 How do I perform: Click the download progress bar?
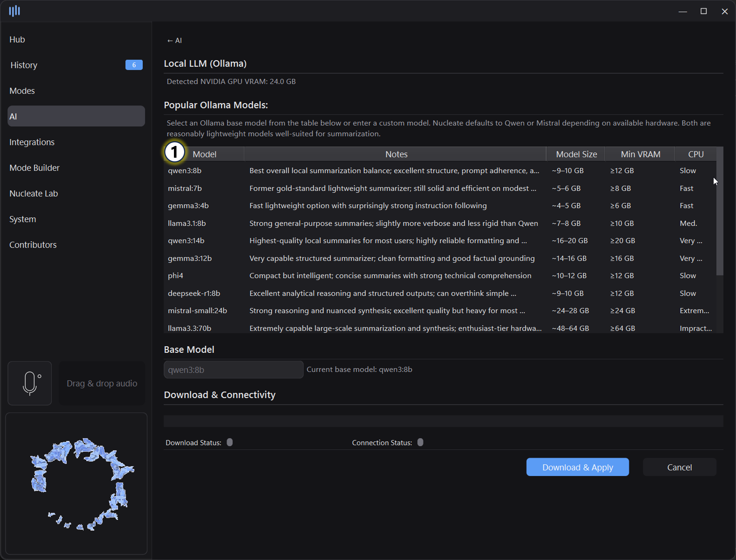[444, 421]
